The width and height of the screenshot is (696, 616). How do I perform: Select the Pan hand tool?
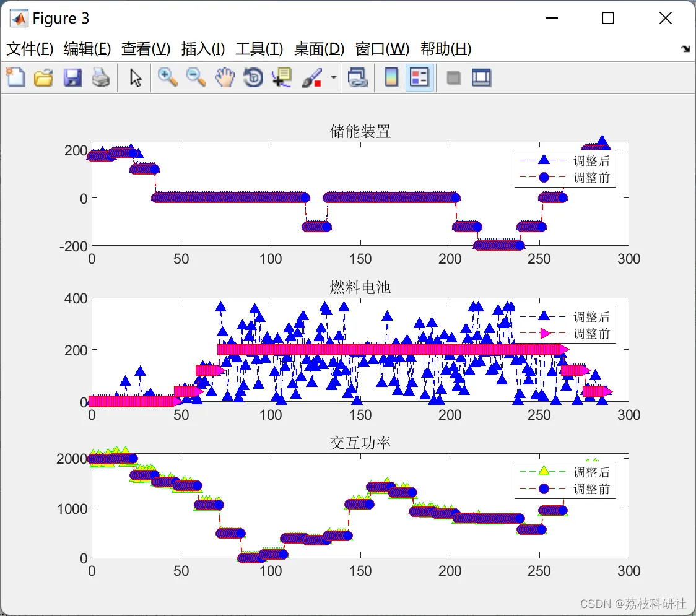pyautogui.click(x=225, y=78)
